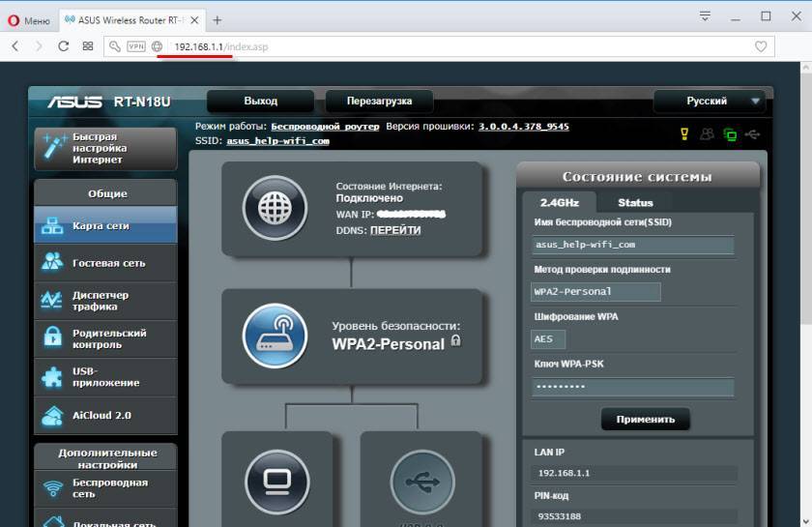Click the Перезагрузка button
This screenshot has height=527, width=812.
(379, 101)
